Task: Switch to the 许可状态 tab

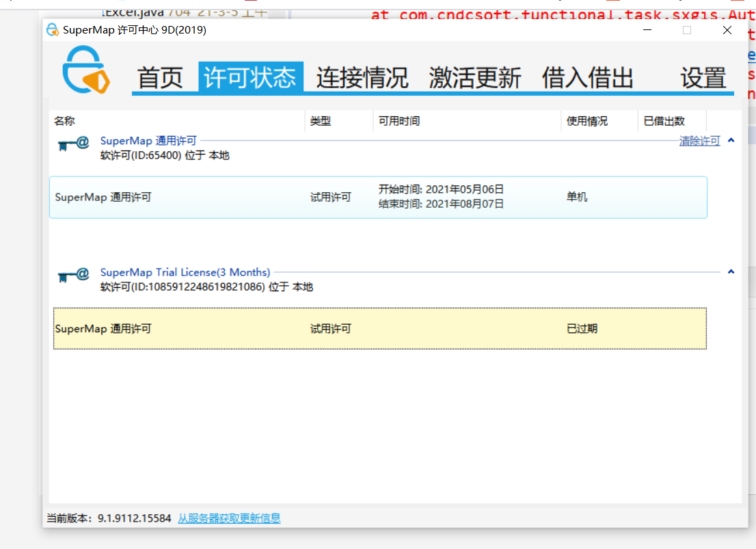Action: point(250,78)
